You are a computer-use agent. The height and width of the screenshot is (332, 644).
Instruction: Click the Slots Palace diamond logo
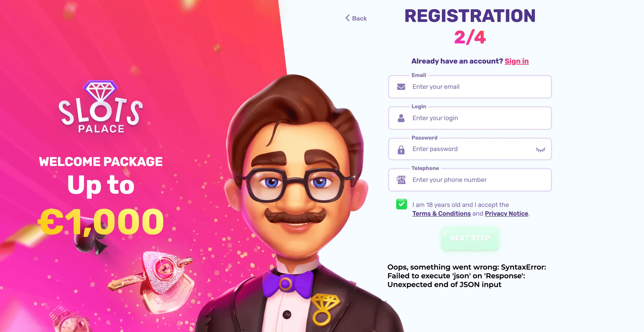click(x=100, y=106)
